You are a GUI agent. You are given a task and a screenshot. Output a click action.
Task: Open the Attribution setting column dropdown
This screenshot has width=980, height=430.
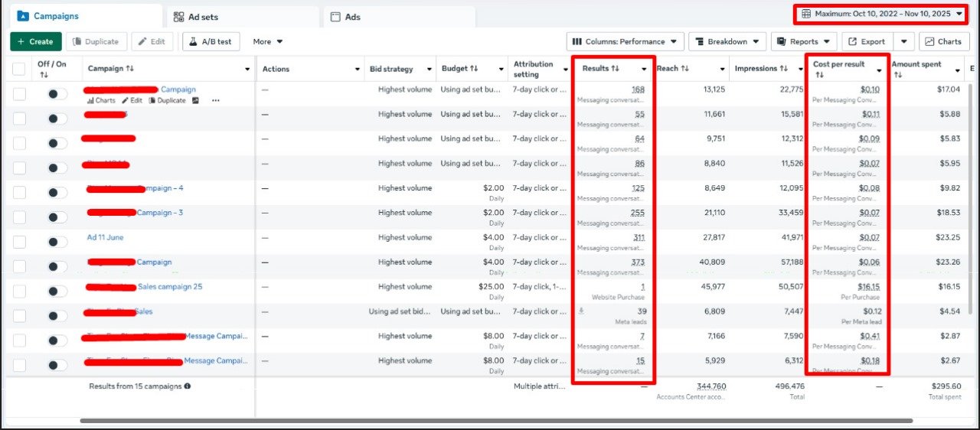pyautogui.click(x=564, y=70)
